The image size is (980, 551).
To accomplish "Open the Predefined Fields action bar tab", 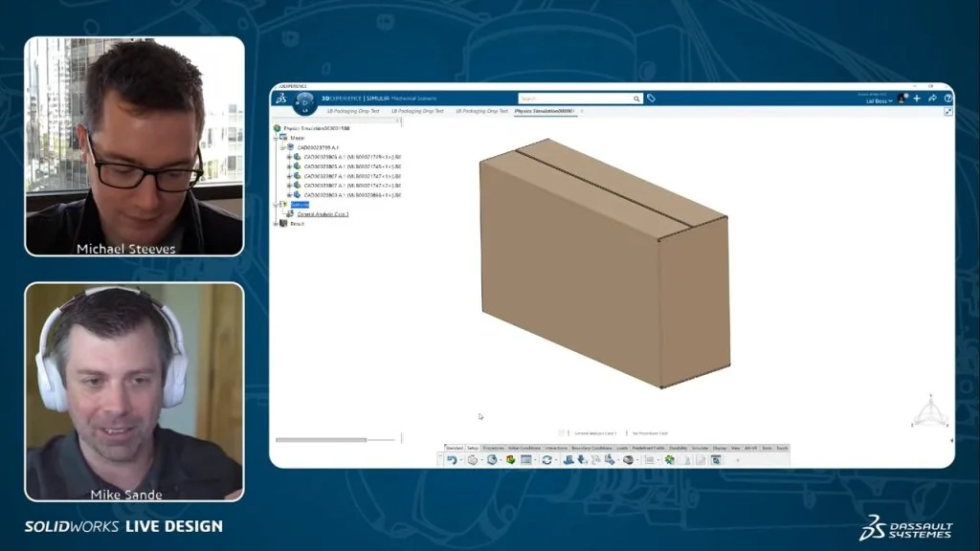I will pos(648,448).
